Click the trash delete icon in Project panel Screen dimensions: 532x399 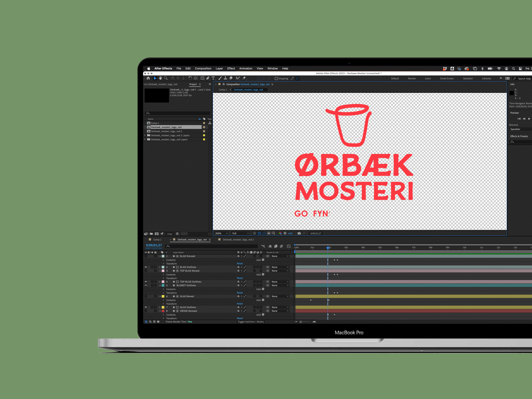tap(177, 234)
